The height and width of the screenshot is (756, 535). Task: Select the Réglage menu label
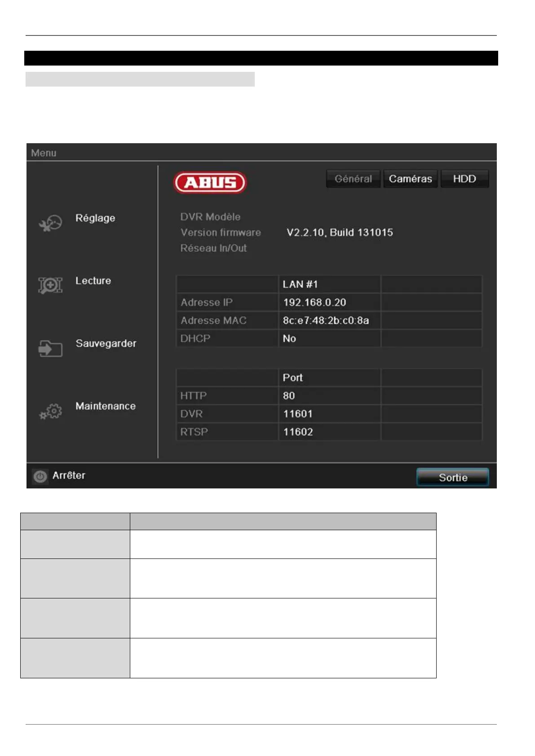coord(95,218)
